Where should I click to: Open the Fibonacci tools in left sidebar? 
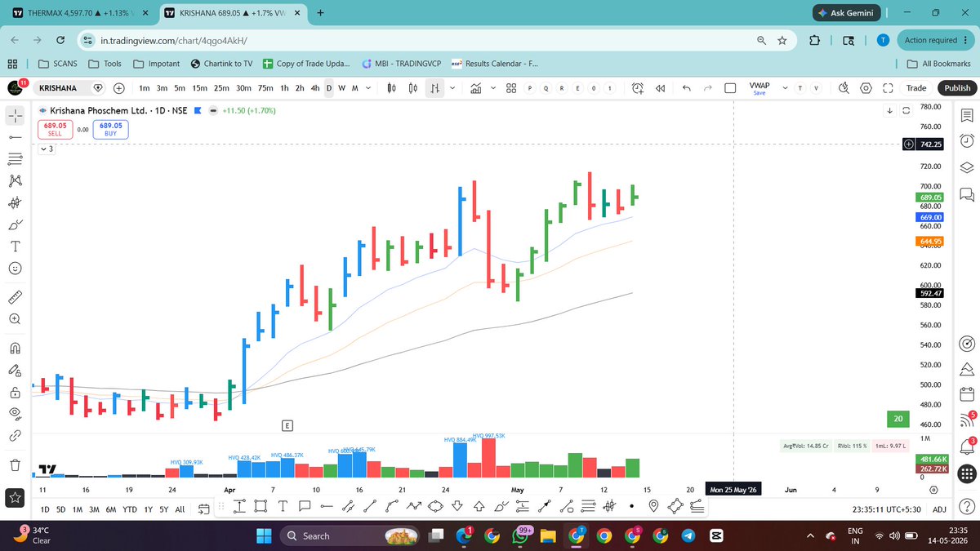[x=15, y=159]
